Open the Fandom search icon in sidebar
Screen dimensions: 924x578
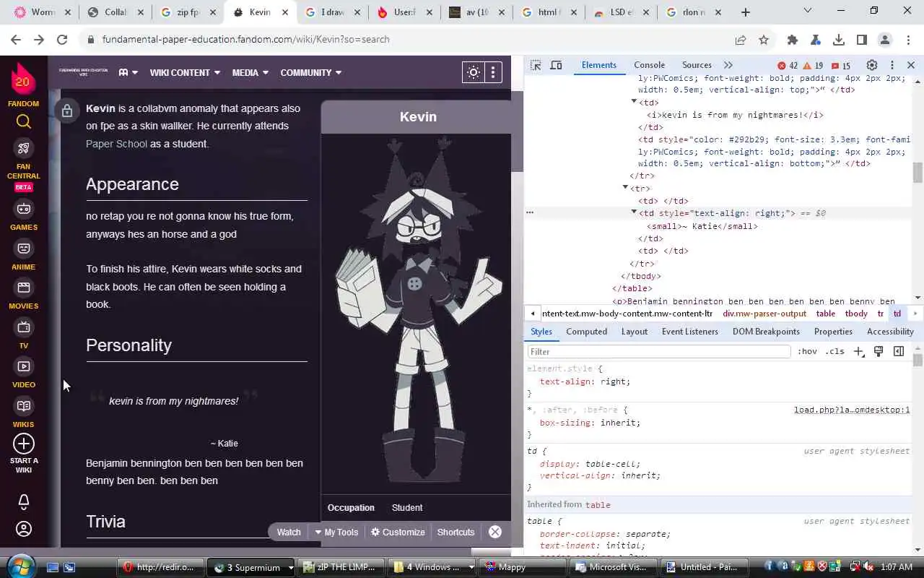point(24,121)
